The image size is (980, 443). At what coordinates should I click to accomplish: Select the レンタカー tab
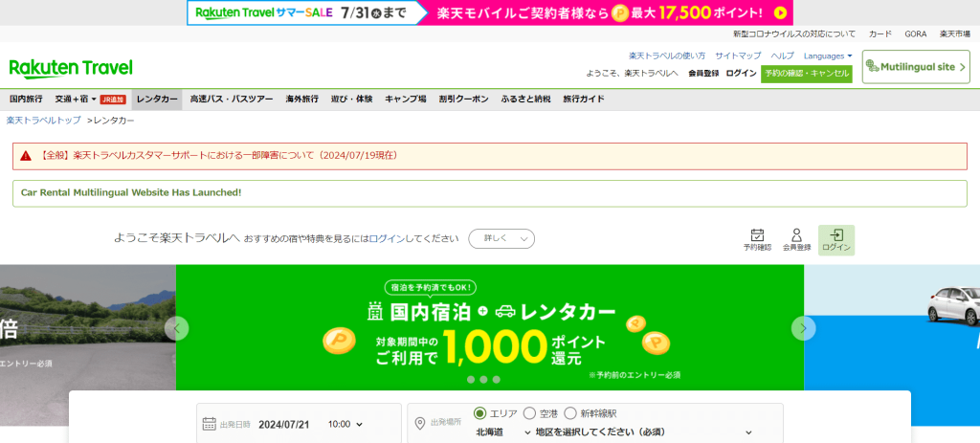157,99
